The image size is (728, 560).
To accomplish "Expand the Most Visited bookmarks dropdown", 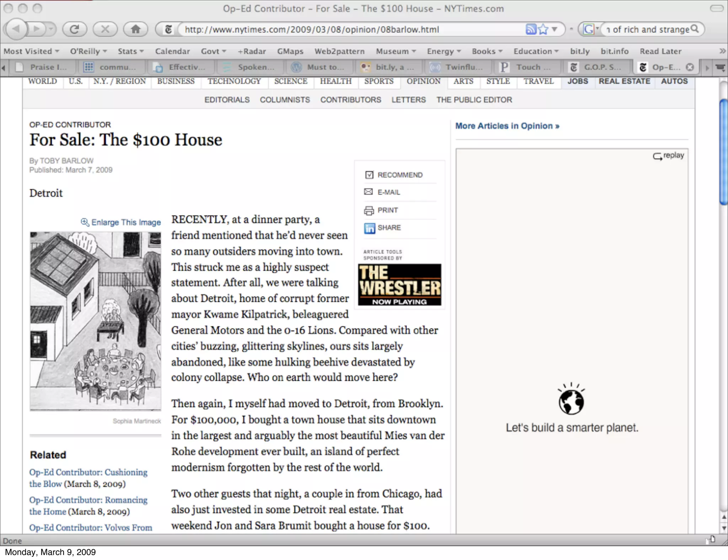I will point(31,51).
